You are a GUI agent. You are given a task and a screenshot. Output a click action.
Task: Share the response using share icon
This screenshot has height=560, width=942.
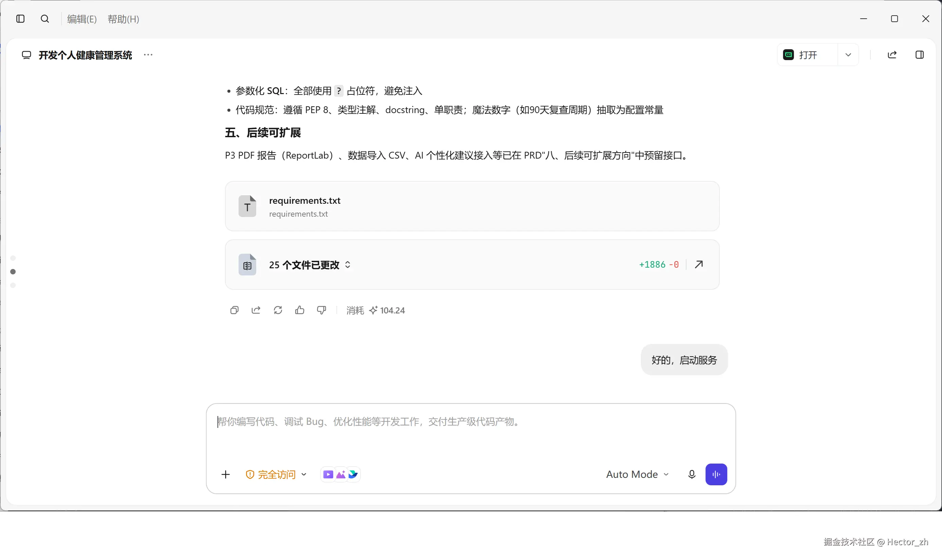coord(256,310)
